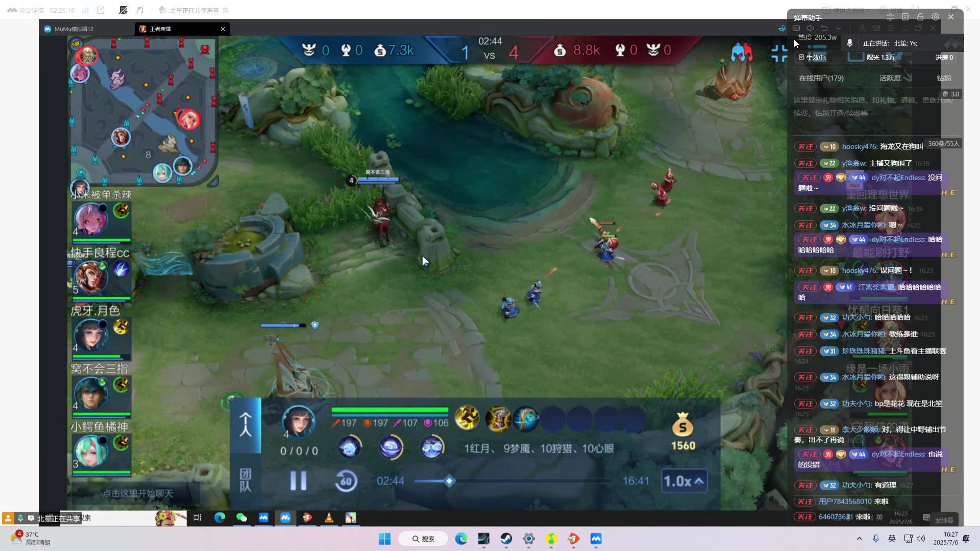Toggle the emulator speaker volume icon
Screen dimensions: 980x551
(x=810, y=28)
